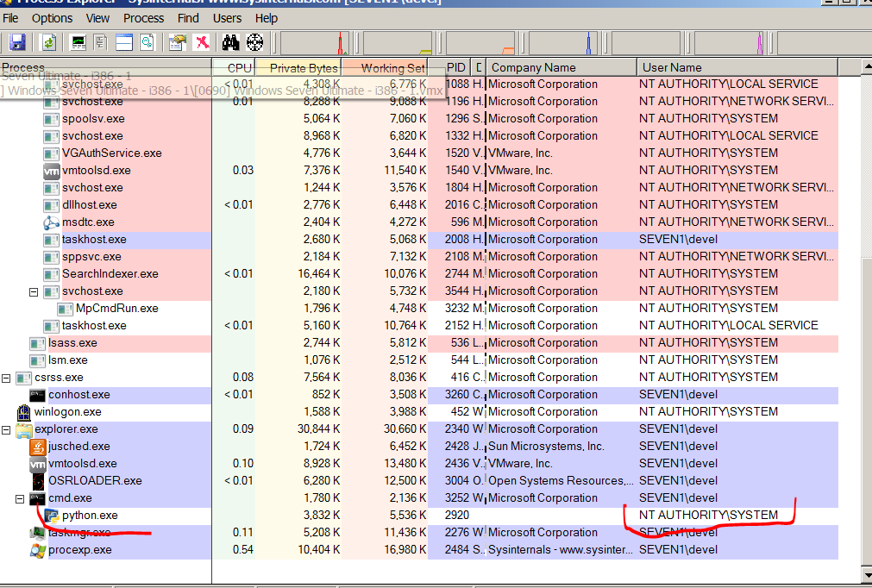This screenshot has height=588, width=872.
Task: Click the binoculars Find Handle icon
Action: point(230,41)
